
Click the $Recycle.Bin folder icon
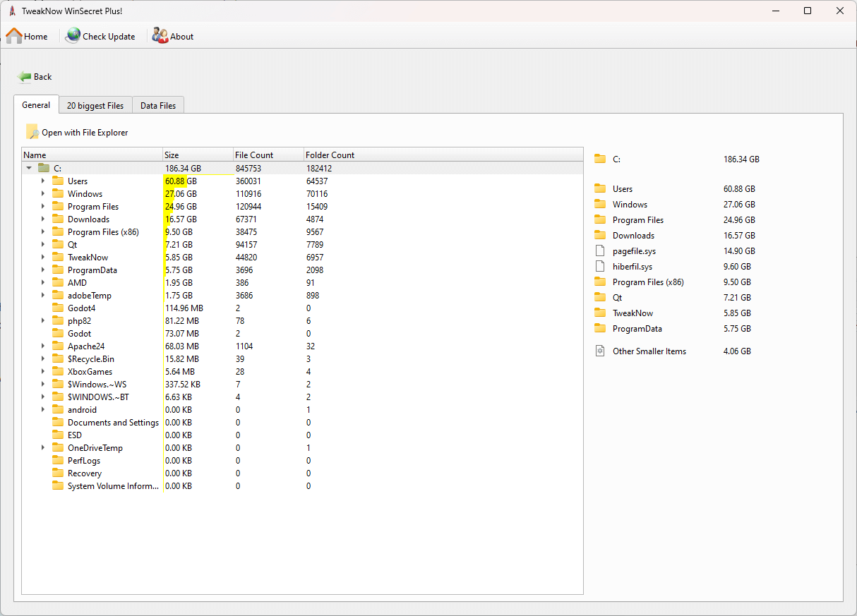tap(58, 358)
